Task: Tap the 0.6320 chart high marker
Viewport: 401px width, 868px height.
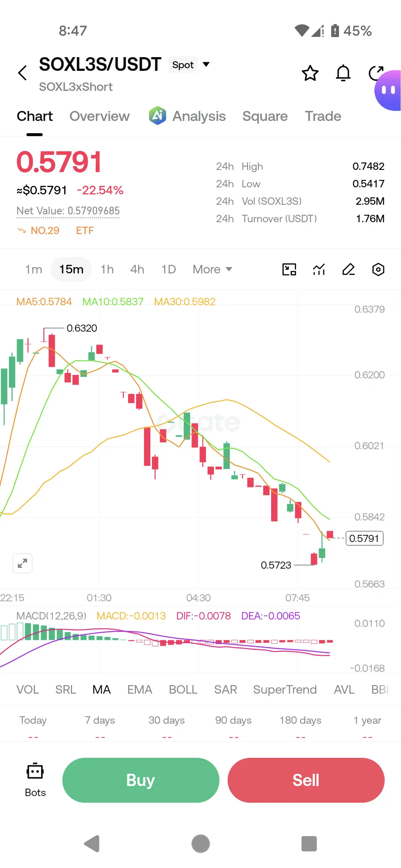Action: [x=82, y=328]
